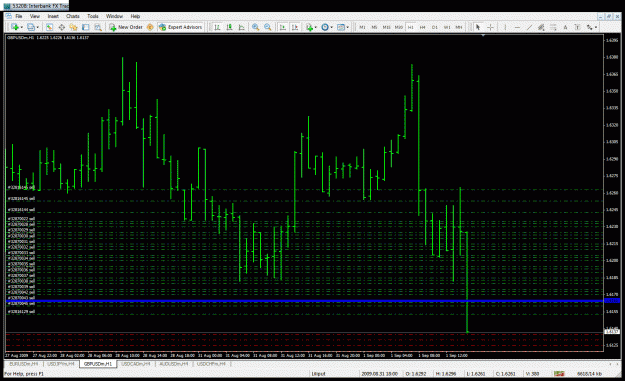Open the Help menu
625x381 pixels.
(135, 16)
